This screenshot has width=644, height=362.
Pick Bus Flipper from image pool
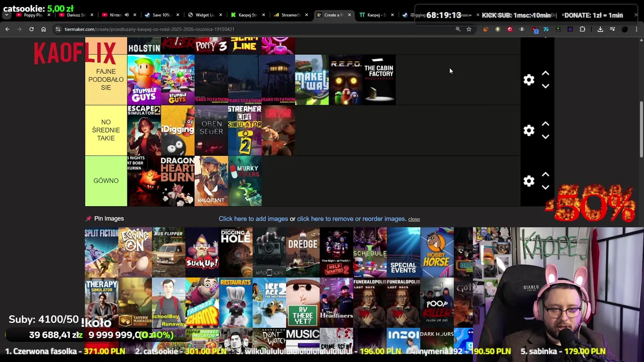[169, 252]
